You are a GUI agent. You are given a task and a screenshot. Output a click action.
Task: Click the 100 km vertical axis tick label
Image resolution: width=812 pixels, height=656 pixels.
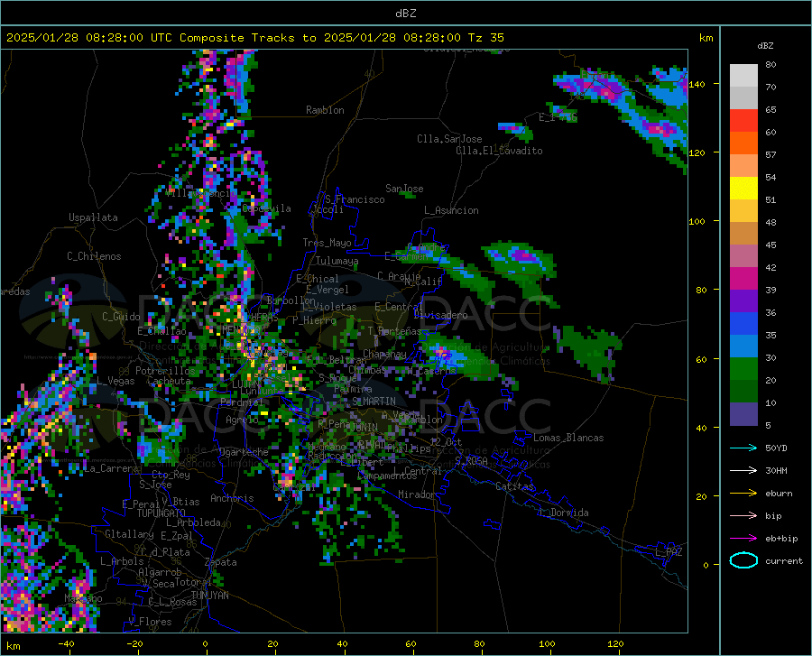[x=697, y=221]
